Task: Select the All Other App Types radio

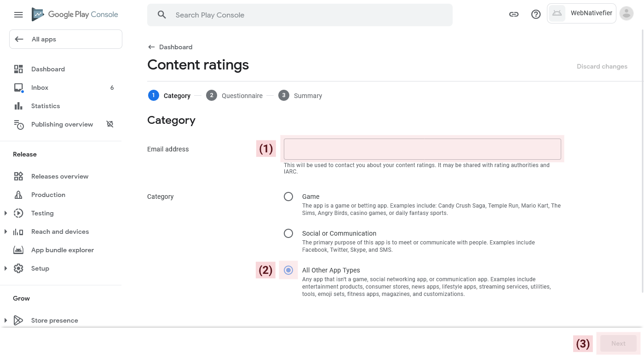Action: pos(288,270)
